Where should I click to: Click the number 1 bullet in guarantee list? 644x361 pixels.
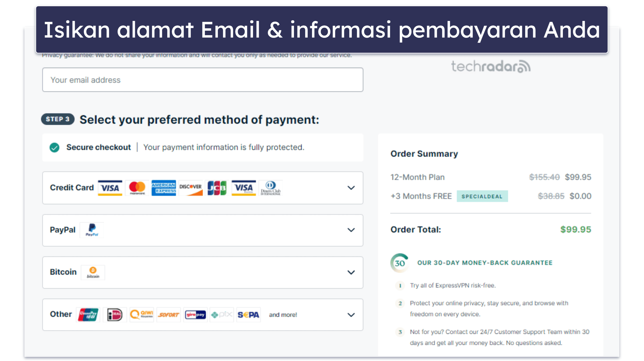click(x=400, y=286)
